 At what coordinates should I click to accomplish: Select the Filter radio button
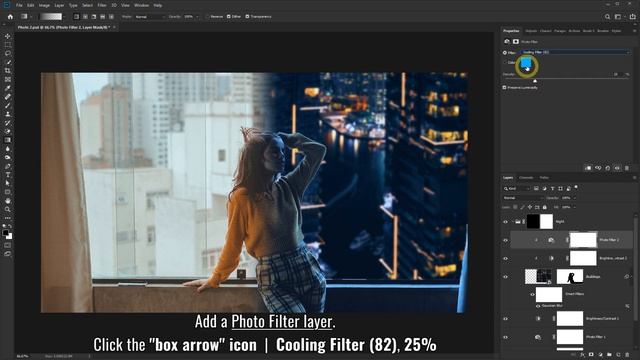505,53
